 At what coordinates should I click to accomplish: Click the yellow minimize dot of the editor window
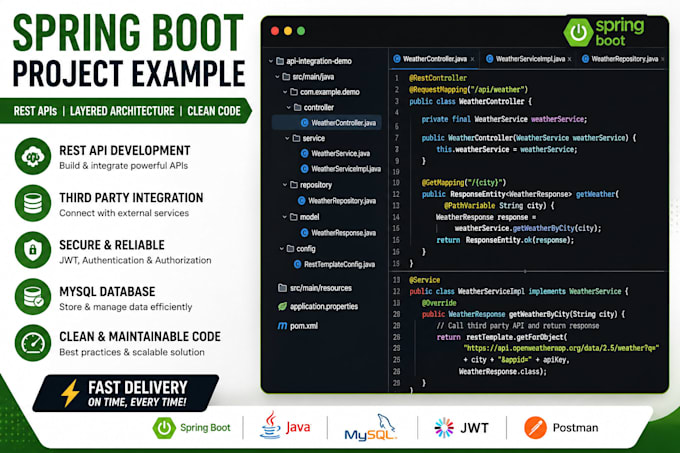[288, 31]
